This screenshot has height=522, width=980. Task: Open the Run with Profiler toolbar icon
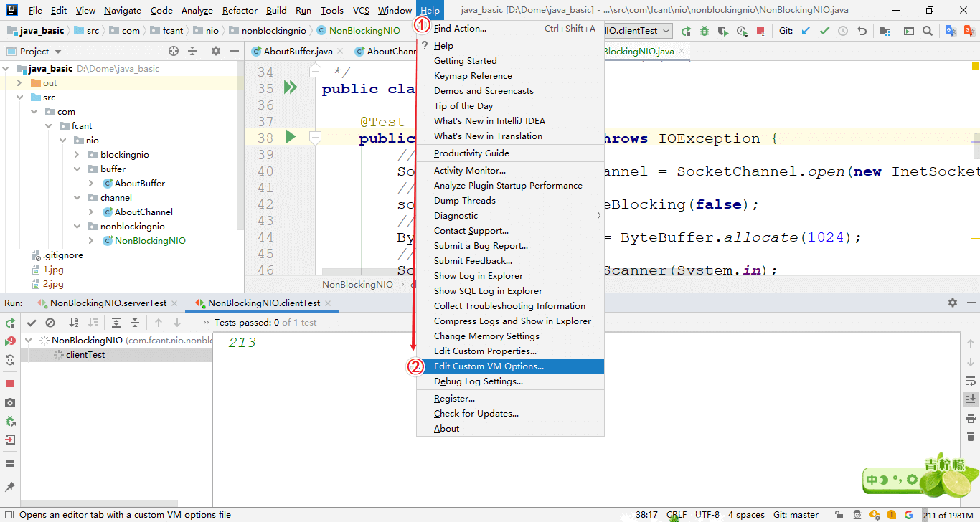[742, 31]
